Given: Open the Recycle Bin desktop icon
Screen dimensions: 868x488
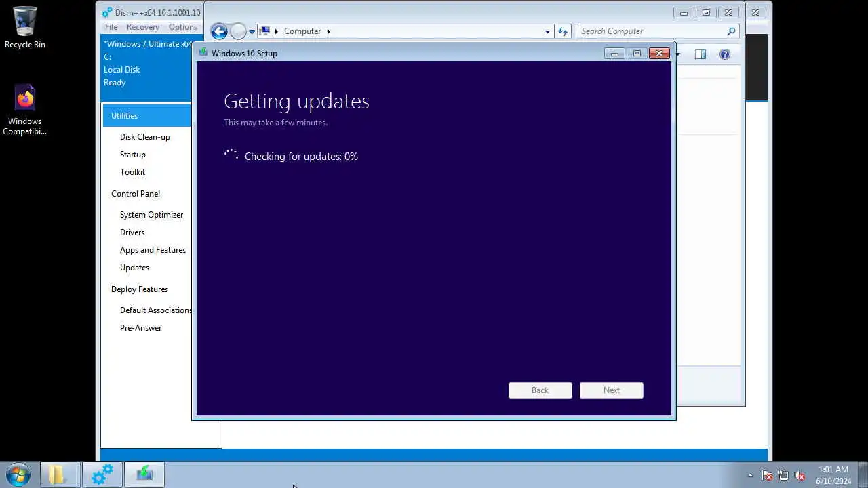Looking at the screenshot, I should coord(25,27).
